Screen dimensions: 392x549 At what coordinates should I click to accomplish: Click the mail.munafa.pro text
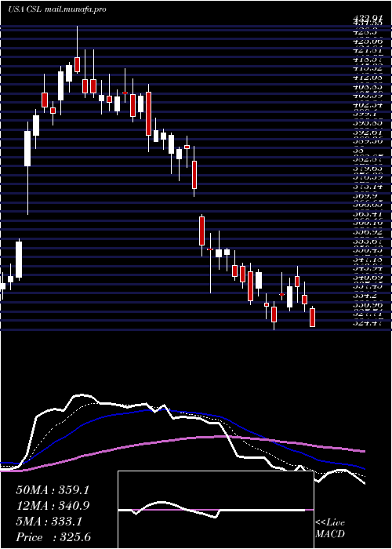point(75,9)
